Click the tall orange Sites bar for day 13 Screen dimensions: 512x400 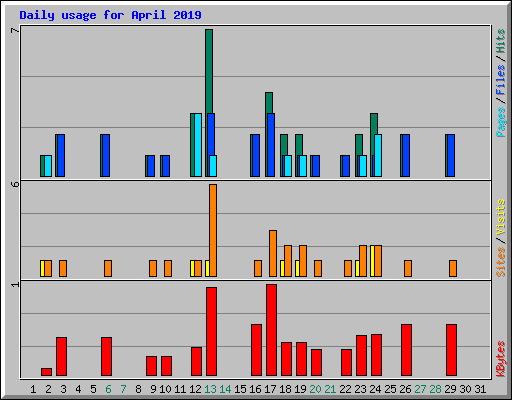pyautogui.click(x=213, y=230)
